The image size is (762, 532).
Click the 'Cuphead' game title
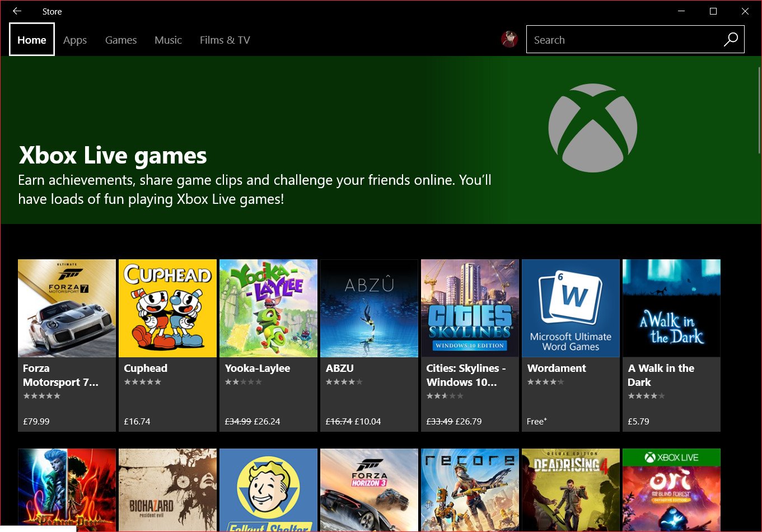coord(146,368)
